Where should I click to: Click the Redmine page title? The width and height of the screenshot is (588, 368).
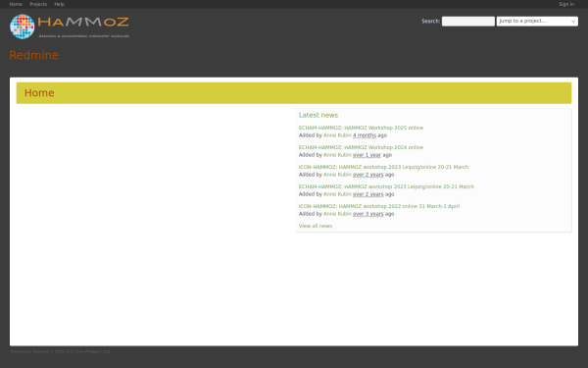(33, 55)
